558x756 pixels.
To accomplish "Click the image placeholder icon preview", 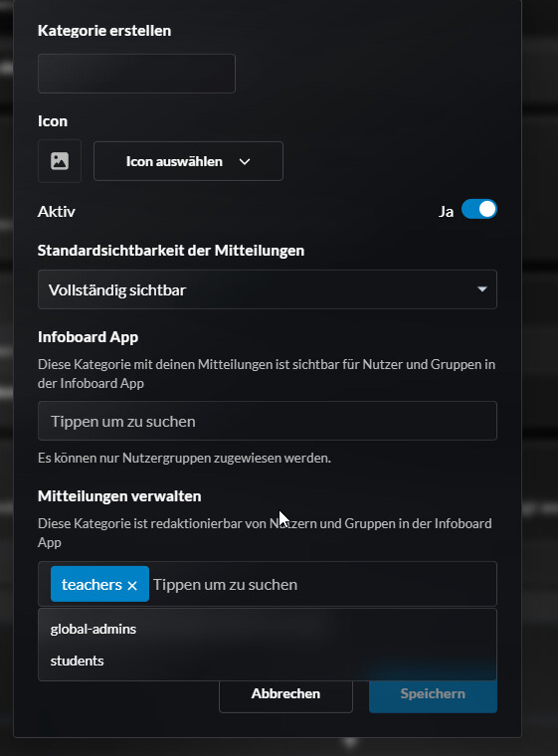I will [x=60, y=161].
